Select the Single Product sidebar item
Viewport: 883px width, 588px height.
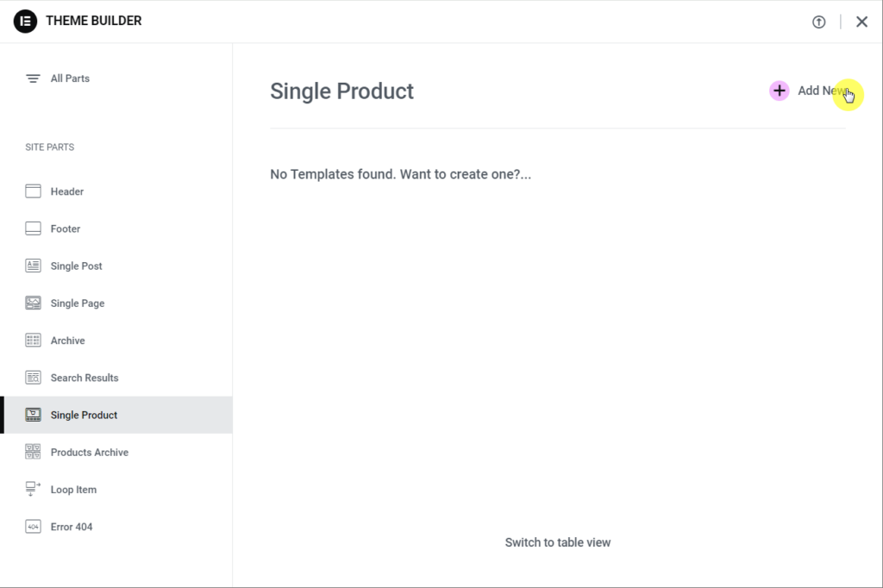pyautogui.click(x=116, y=415)
